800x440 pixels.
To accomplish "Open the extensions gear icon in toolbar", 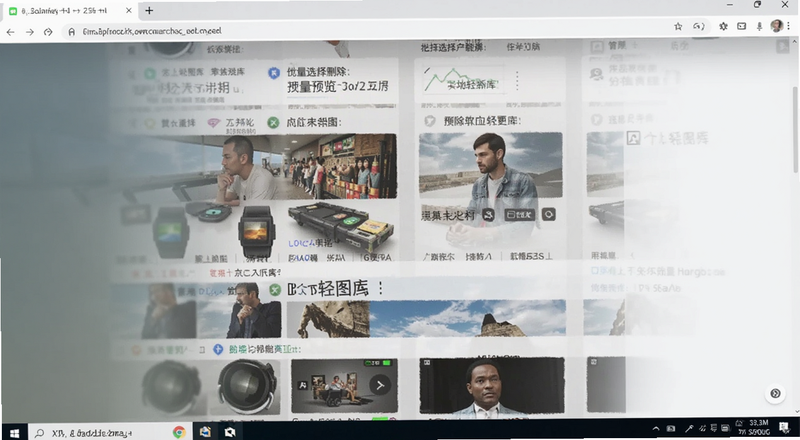I will 723,27.
